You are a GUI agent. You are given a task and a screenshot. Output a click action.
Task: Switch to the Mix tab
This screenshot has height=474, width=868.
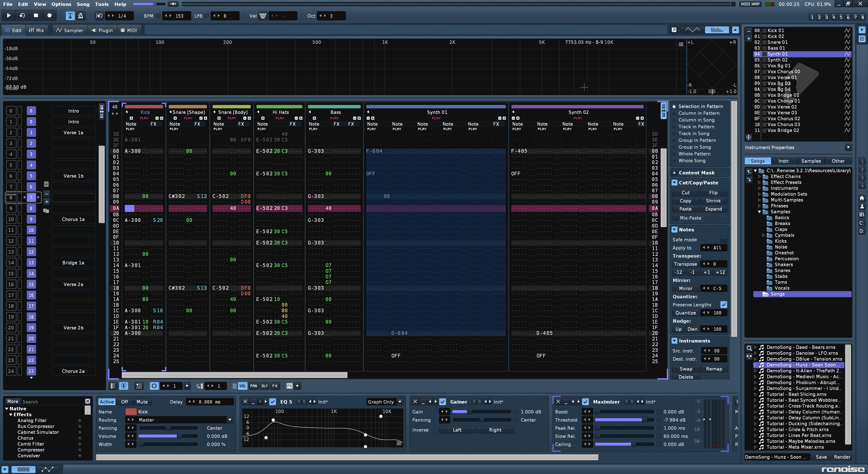pos(36,30)
